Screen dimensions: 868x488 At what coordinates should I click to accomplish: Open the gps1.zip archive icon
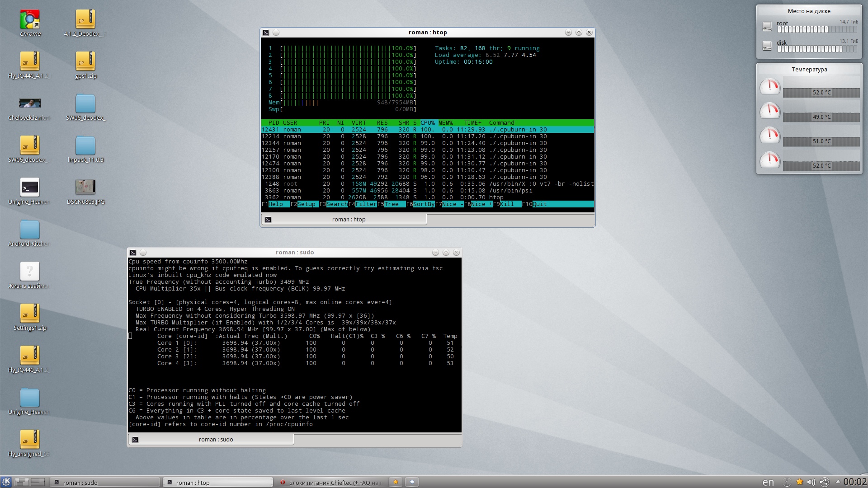(x=85, y=62)
